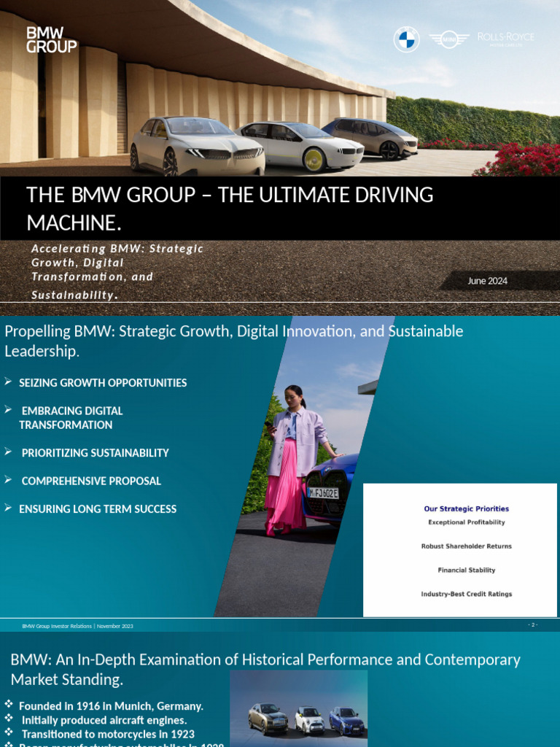Click the diamond bullet beside 'Founded in 1916'

[x=9, y=705]
